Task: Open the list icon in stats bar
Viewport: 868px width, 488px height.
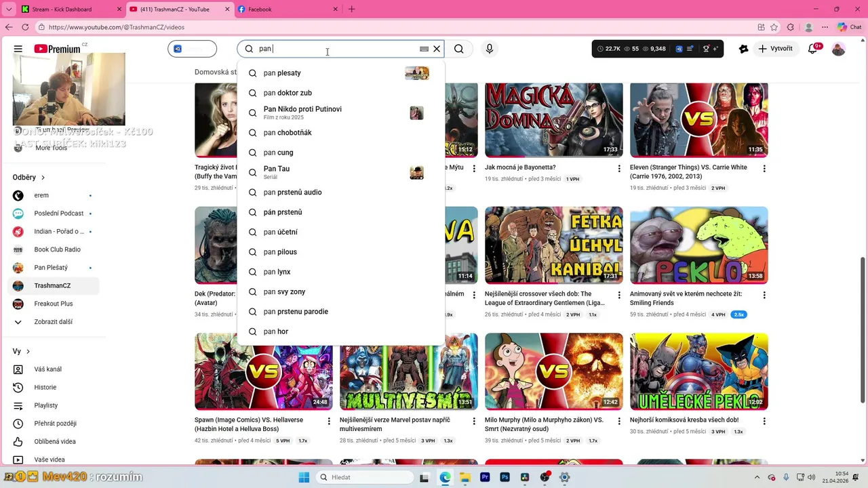Action: click(x=690, y=49)
